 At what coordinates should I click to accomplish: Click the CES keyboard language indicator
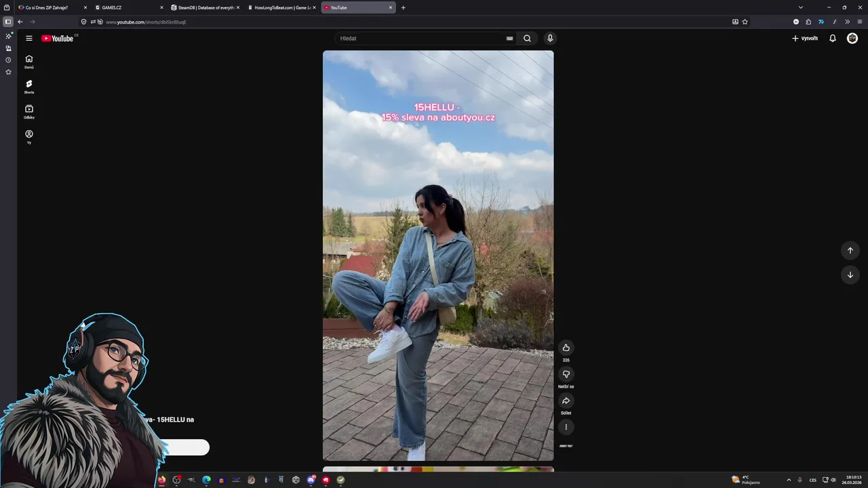pyautogui.click(x=813, y=480)
